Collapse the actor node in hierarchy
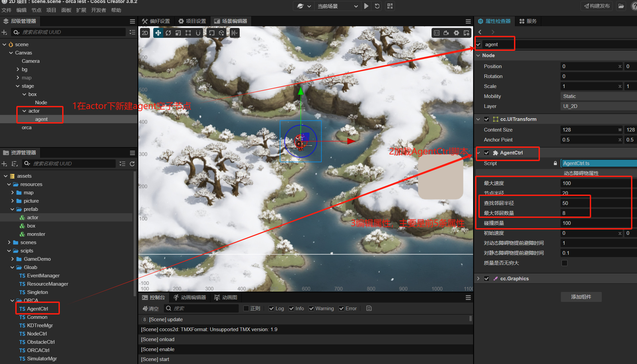The image size is (637, 364). tap(24, 111)
